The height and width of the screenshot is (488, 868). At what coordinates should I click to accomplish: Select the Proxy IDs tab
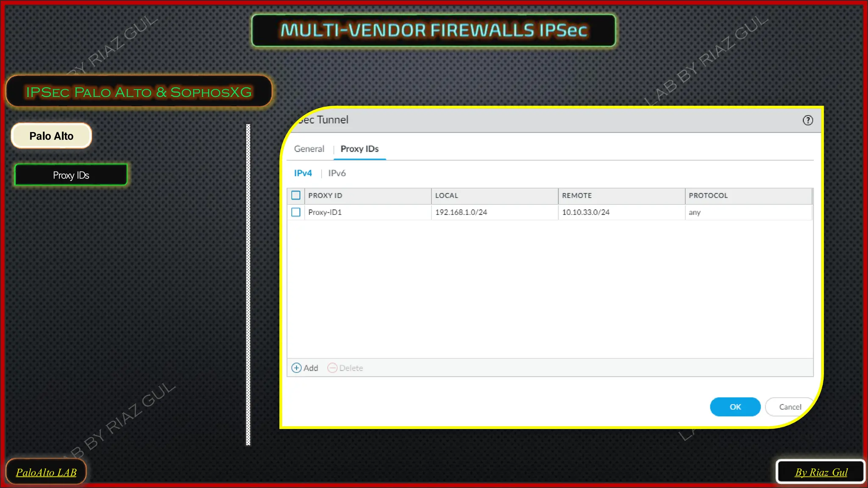pos(359,149)
